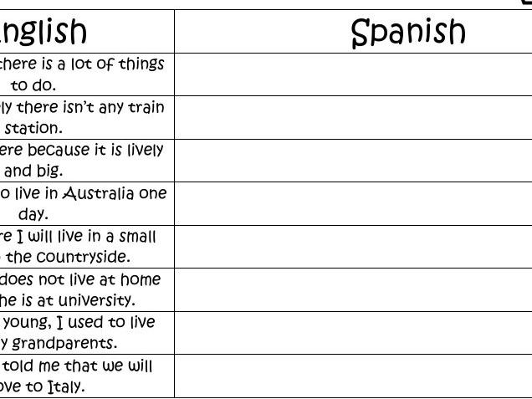
Task: Select Spanish cell beside 'live in Australia one day'
Action: (x=353, y=203)
